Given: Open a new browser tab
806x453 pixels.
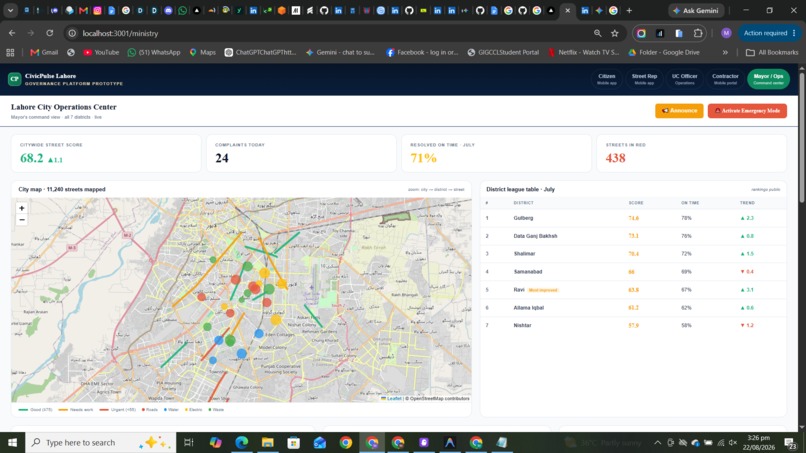Looking at the screenshot, I should click(629, 10).
